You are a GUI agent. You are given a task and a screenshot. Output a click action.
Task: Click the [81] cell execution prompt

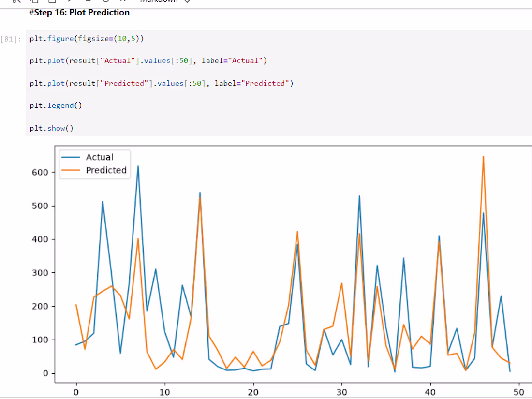11,39
